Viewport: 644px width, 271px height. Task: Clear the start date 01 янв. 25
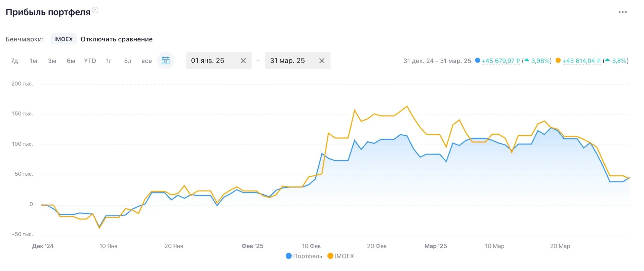click(x=243, y=61)
